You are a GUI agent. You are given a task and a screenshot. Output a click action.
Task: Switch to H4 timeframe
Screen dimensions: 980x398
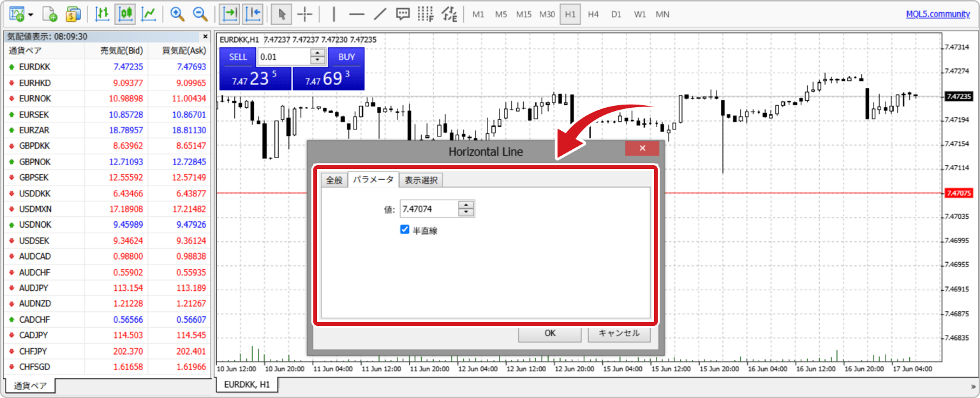click(x=593, y=14)
